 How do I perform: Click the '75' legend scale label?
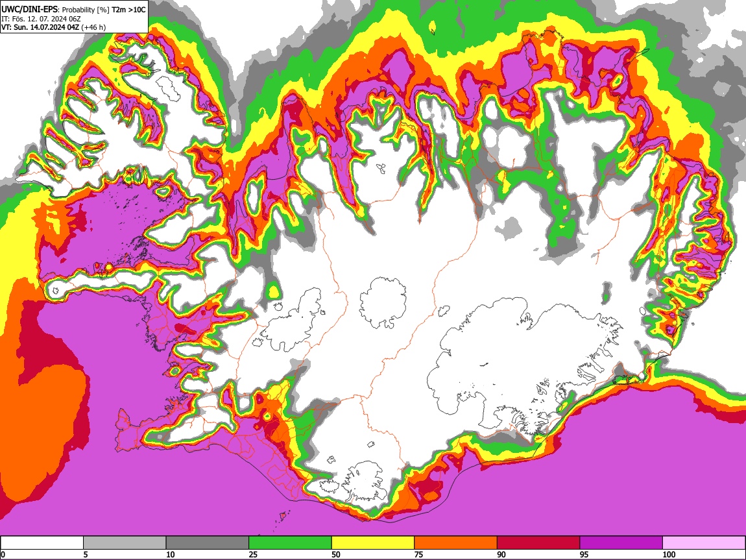pyautogui.click(x=418, y=554)
